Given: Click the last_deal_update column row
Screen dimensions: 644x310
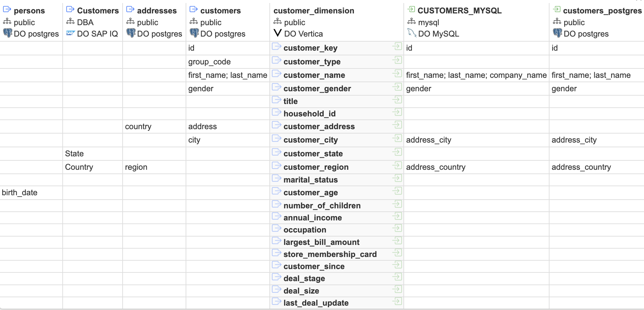Looking at the screenshot, I should tap(316, 303).
